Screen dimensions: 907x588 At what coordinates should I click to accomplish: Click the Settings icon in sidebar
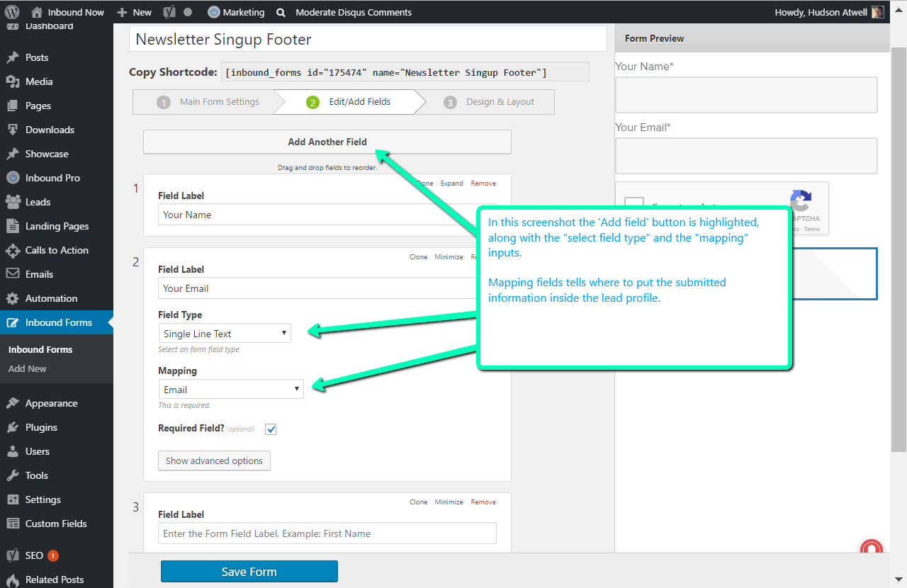(x=13, y=499)
